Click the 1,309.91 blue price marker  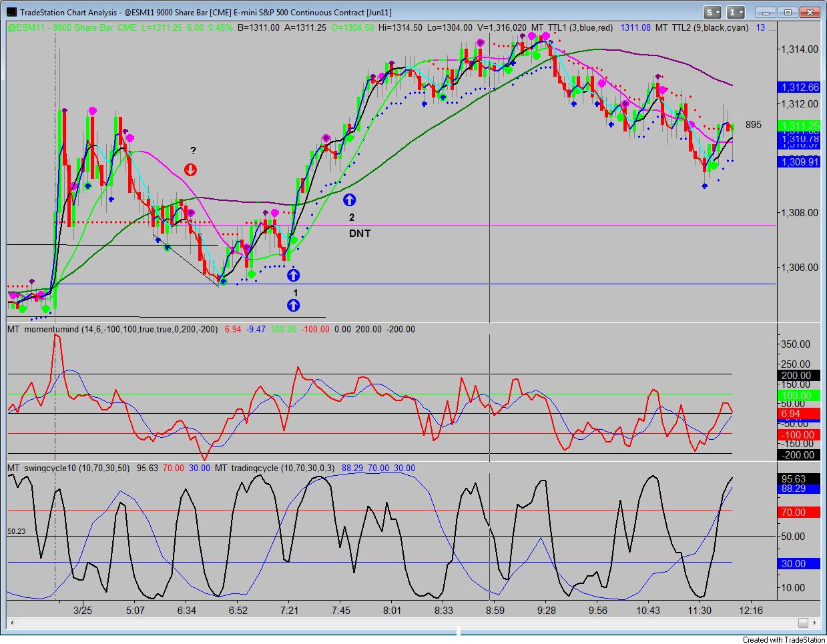(799, 162)
